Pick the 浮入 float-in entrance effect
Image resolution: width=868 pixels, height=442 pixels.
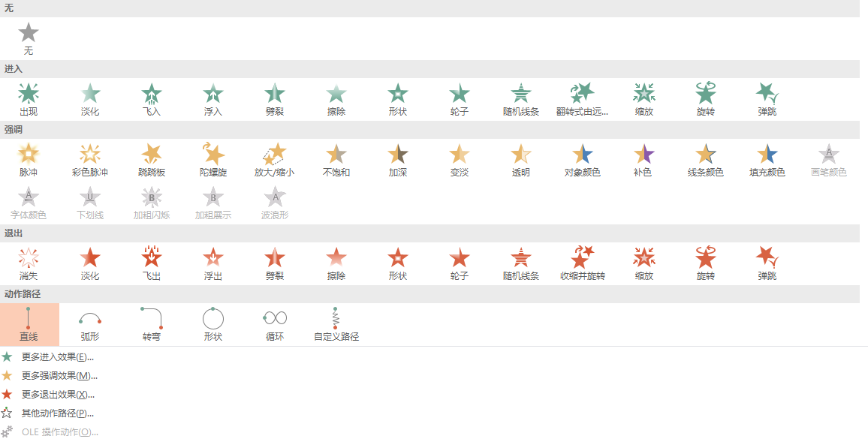213,100
